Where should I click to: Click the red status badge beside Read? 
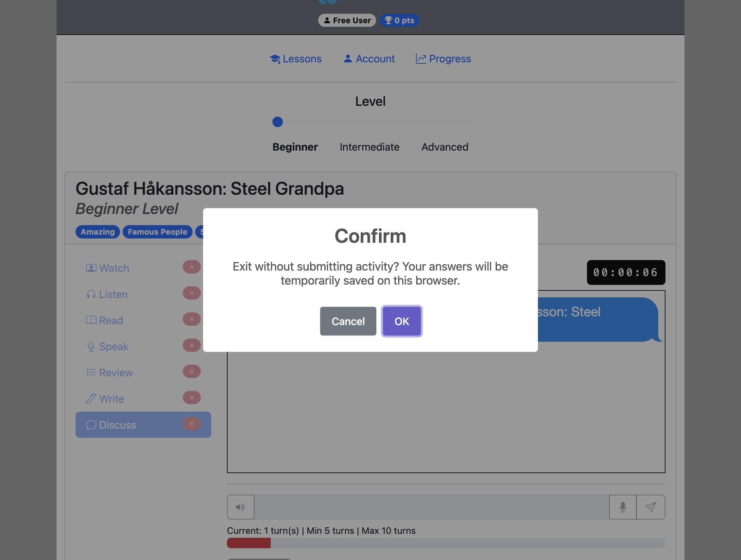192,319
